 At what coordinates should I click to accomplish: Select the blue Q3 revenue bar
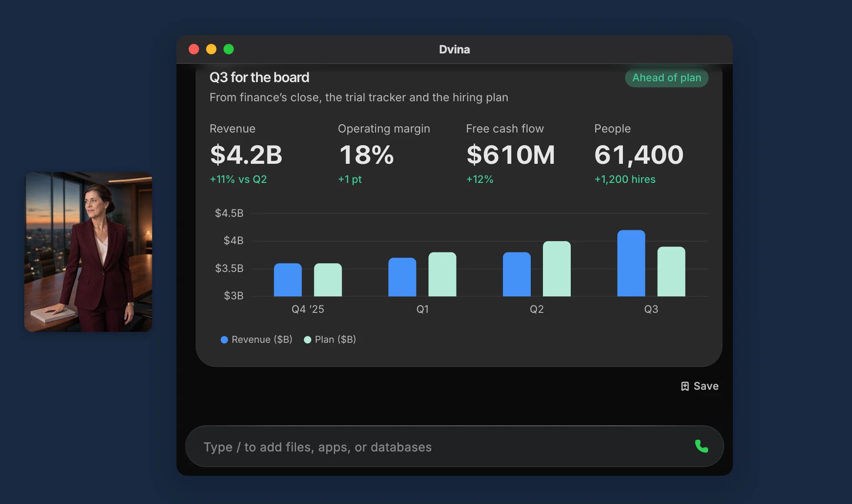click(631, 263)
